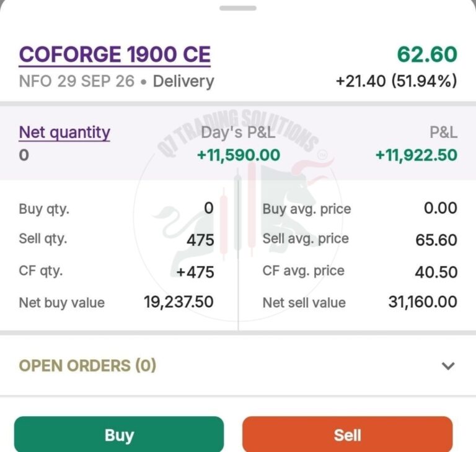
Task: Click the green Buy button
Action: (x=119, y=435)
